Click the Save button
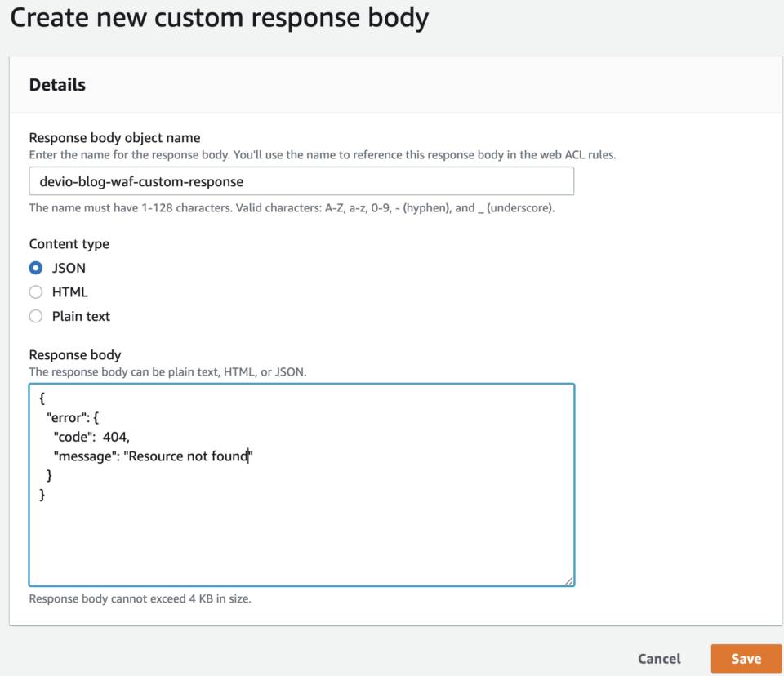Image resolution: width=784 pixels, height=676 pixels. click(x=746, y=658)
